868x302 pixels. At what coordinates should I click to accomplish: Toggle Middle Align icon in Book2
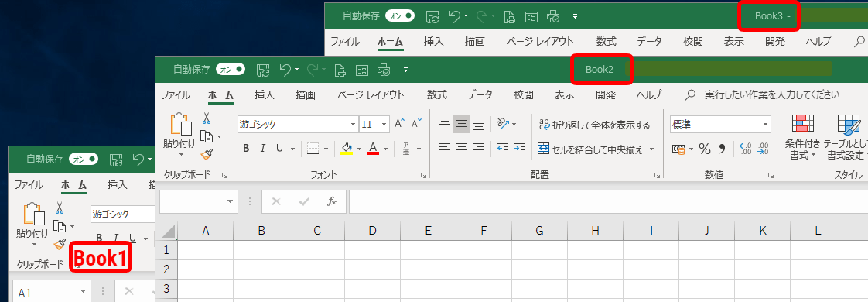(x=462, y=124)
